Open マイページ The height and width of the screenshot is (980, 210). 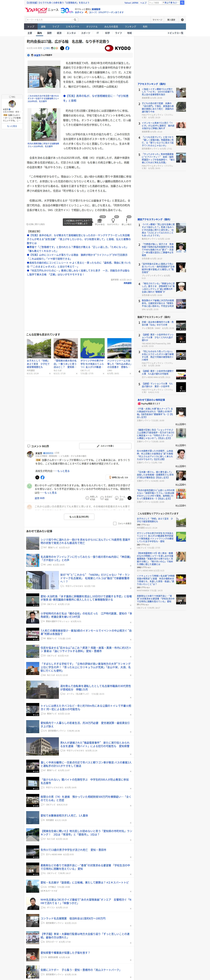pos(157,20)
